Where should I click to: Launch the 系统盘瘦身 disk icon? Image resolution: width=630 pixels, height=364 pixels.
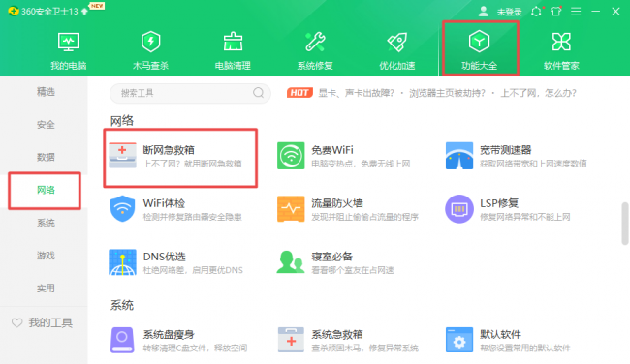tap(122, 340)
